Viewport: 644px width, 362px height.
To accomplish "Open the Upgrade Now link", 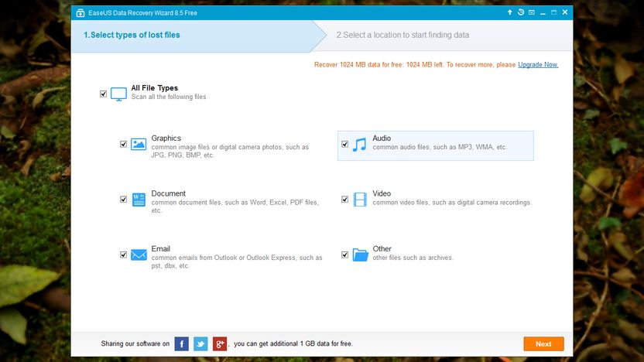I will click(538, 64).
